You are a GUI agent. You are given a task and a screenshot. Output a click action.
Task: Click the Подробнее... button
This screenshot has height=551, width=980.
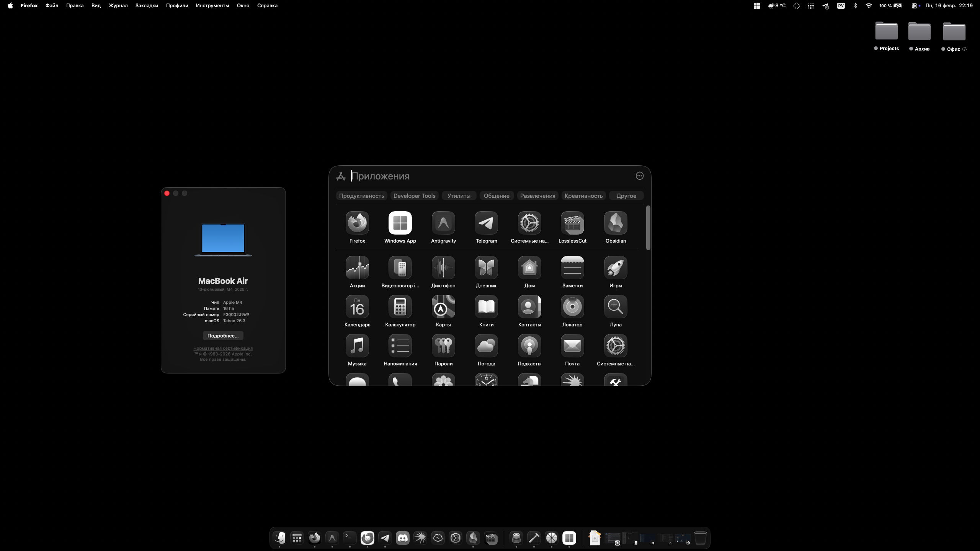pos(223,336)
